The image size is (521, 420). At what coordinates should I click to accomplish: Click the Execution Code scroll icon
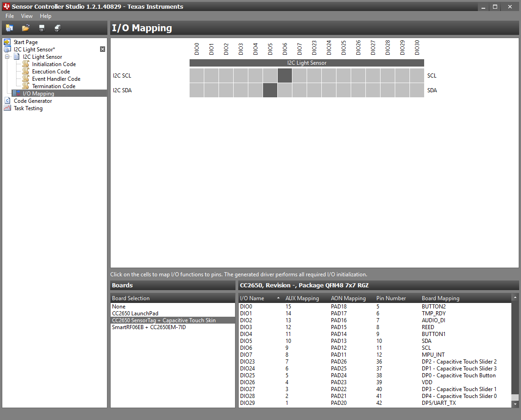point(26,71)
